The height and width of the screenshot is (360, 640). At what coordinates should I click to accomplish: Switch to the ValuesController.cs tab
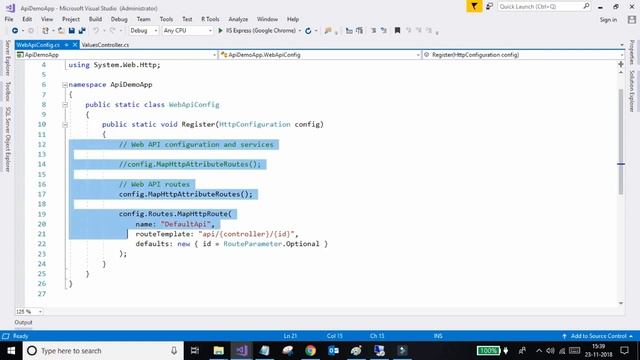pos(105,45)
